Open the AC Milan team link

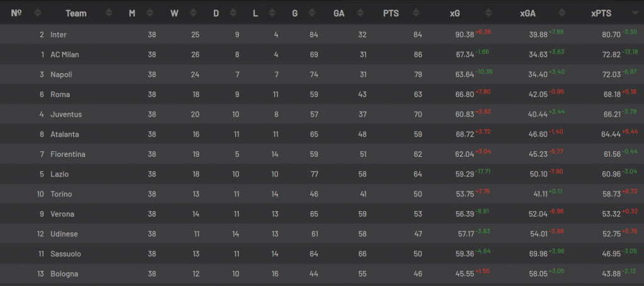65,55
